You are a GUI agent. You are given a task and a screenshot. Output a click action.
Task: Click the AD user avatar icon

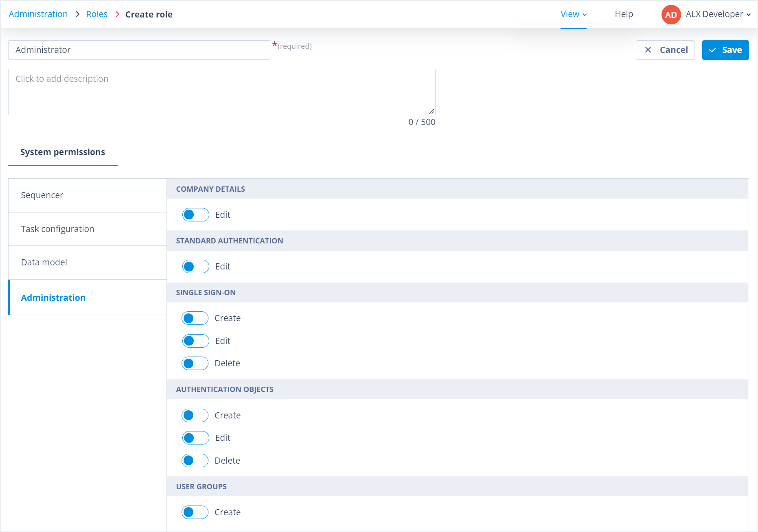671,15
